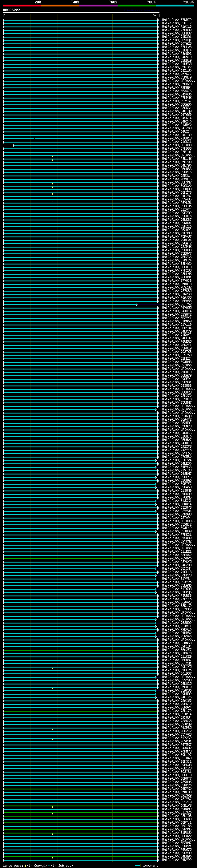This screenshot has height=868, width=197.
Task: Click hit label UniRef100_A6UER5
Action: tap(177, 342)
